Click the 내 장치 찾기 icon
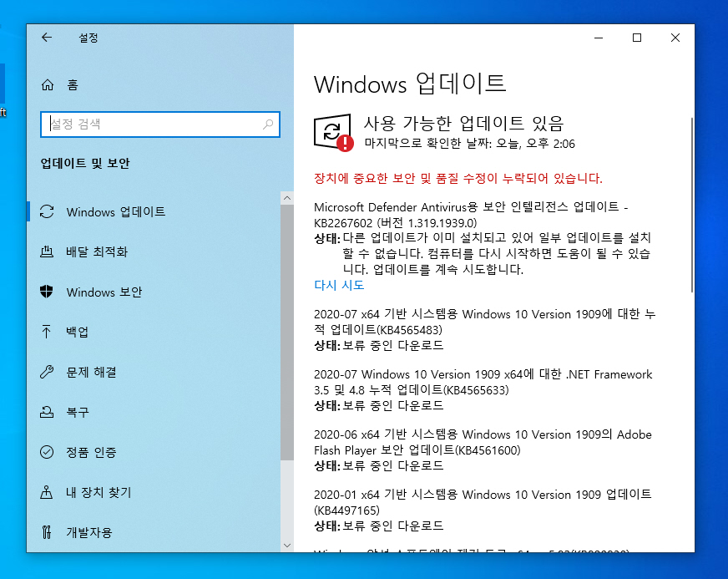 click(x=47, y=492)
